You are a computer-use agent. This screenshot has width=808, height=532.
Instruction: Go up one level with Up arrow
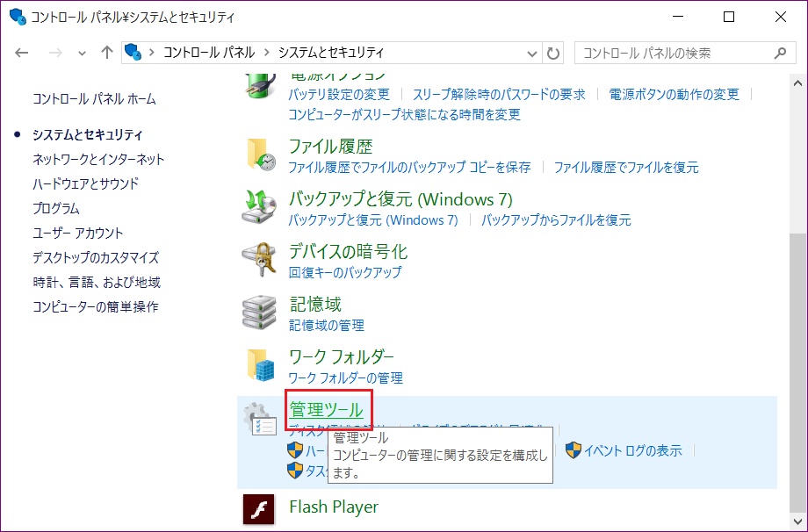[106, 53]
